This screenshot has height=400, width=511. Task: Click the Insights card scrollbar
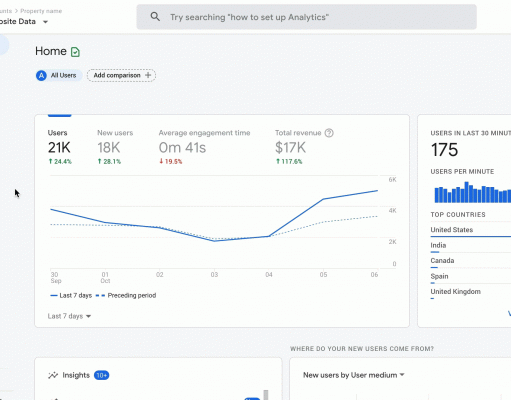266,395
